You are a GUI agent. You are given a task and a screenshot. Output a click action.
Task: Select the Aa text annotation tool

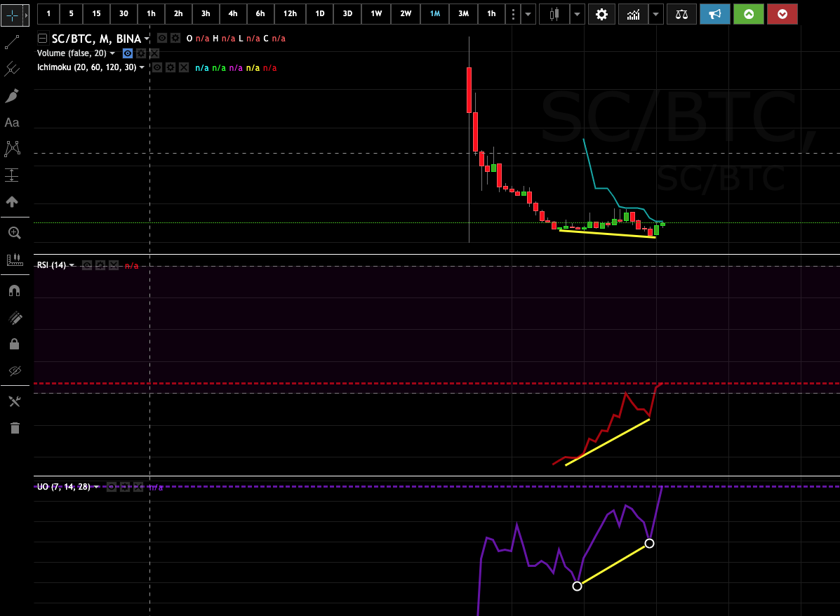(12, 123)
